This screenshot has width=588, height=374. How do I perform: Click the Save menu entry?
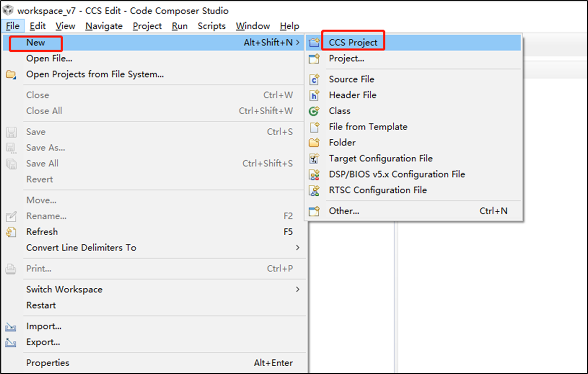pyautogui.click(x=154, y=132)
